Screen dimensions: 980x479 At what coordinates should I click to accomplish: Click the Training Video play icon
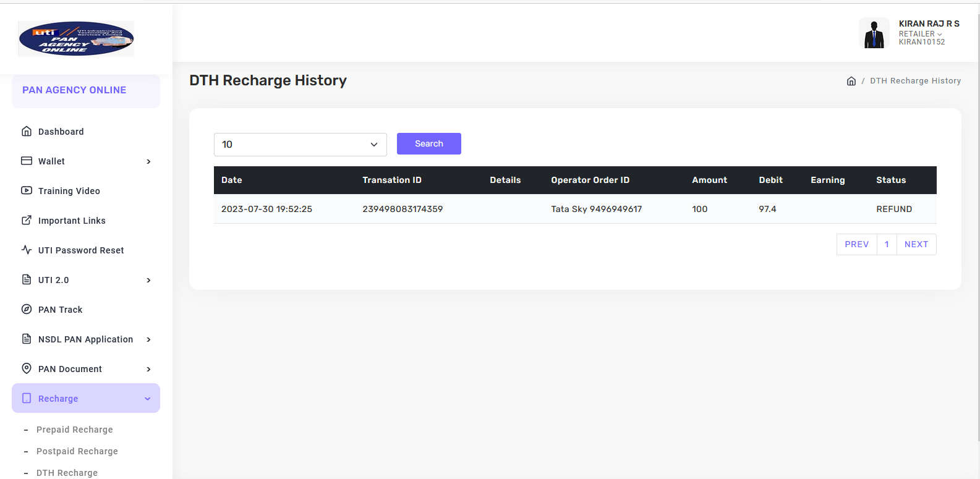pos(27,190)
